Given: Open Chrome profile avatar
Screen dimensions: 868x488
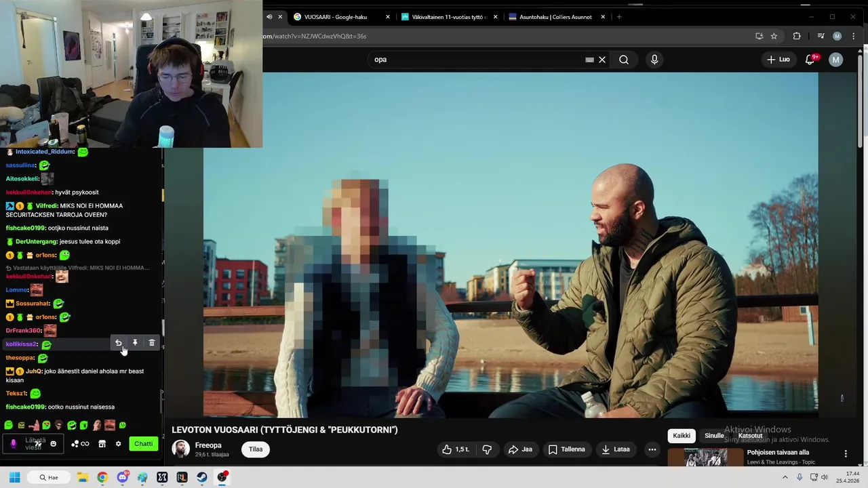Looking at the screenshot, I should (x=837, y=36).
